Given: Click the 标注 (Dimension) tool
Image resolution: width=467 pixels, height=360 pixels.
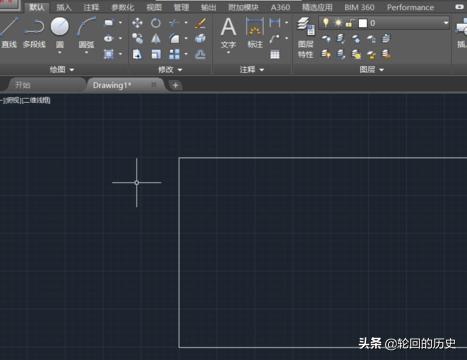Looking at the screenshot, I should click(255, 33).
